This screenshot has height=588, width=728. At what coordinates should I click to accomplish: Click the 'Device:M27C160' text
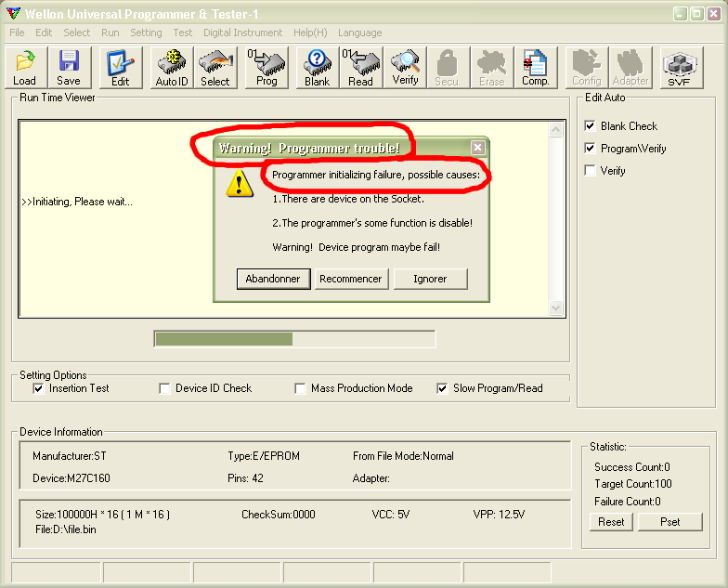[x=71, y=477]
